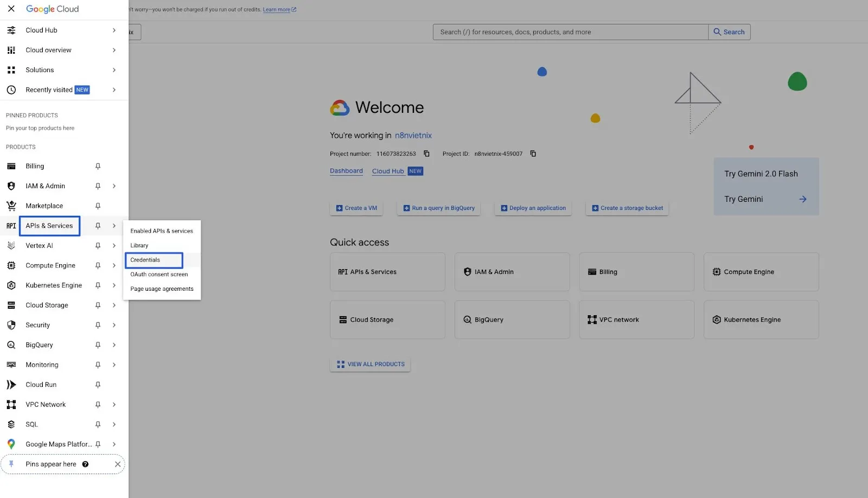Pin the BigQuery product
Image resolution: width=868 pixels, height=498 pixels.
point(98,345)
